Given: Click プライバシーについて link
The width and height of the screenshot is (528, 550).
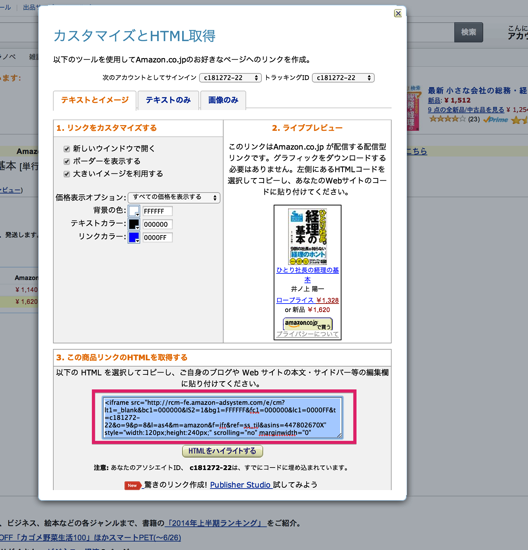Looking at the screenshot, I should coord(307,334).
